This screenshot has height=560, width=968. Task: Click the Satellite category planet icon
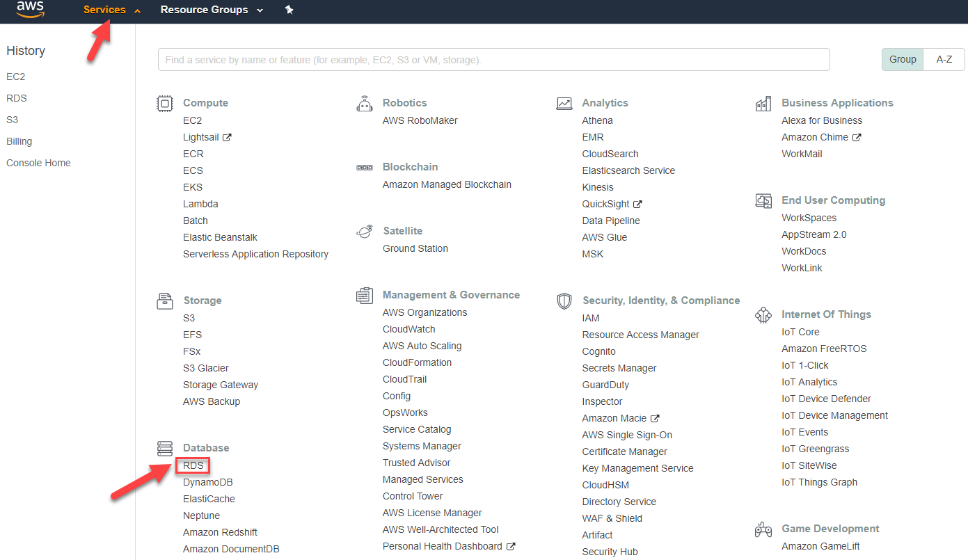point(364,232)
